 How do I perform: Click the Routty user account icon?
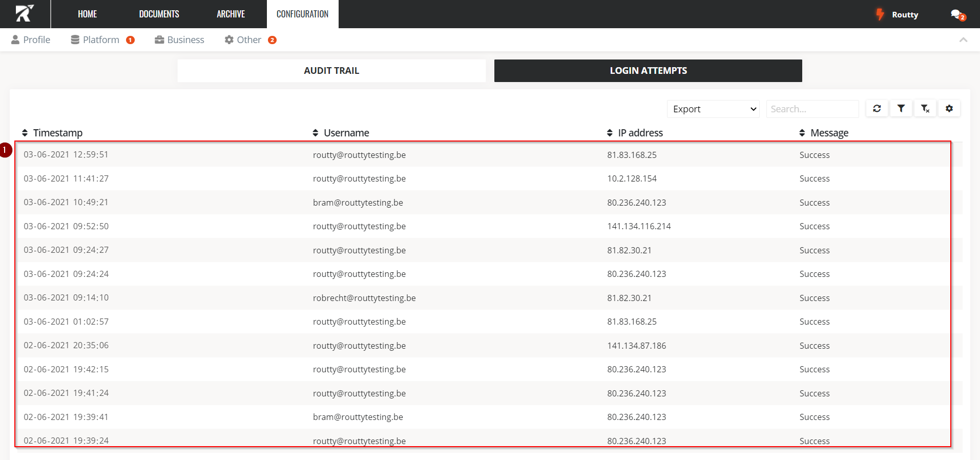[x=880, y=14]
